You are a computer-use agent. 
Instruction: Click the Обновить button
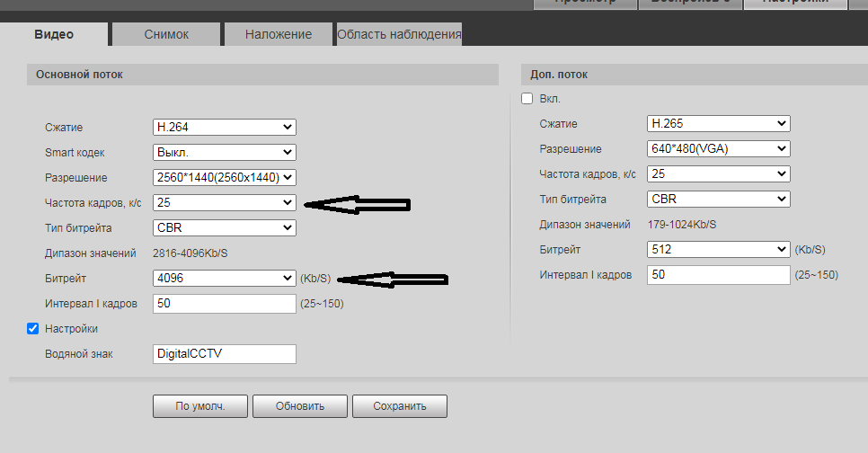(x=299, y=406)
